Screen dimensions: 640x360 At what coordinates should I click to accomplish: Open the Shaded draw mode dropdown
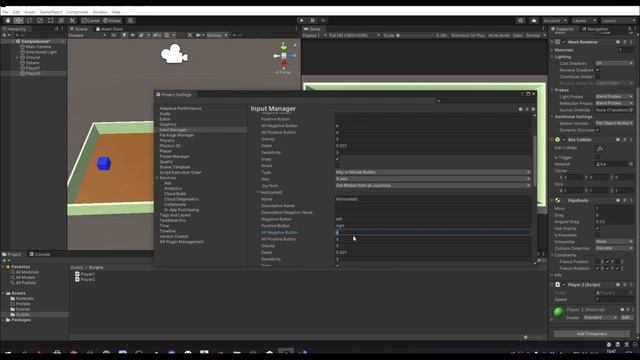tap(87, 36)
